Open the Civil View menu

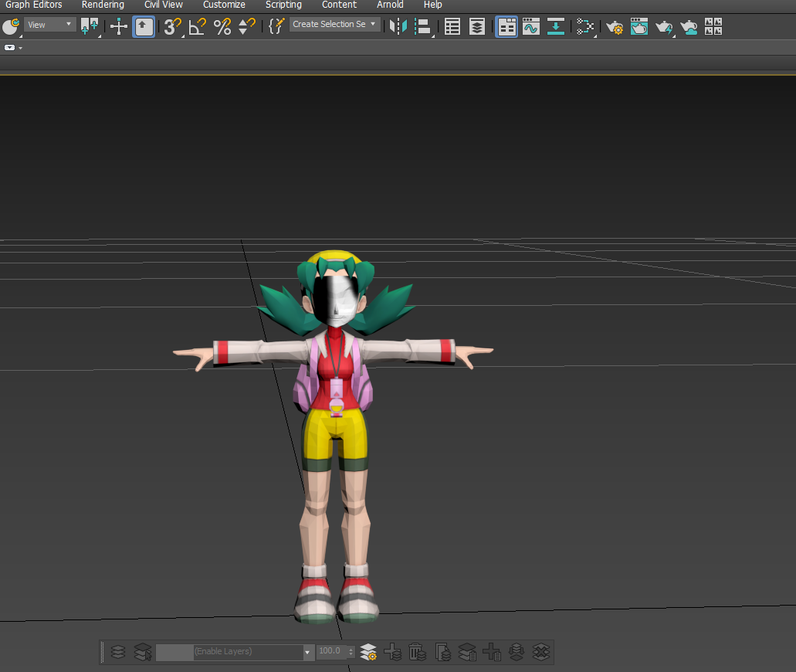tap(164, 5)
